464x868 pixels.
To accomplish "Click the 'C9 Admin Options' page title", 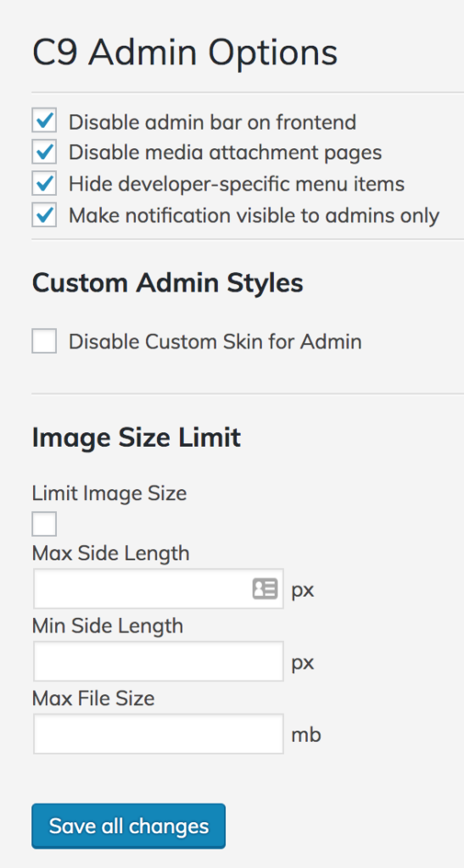I will 185,53.
